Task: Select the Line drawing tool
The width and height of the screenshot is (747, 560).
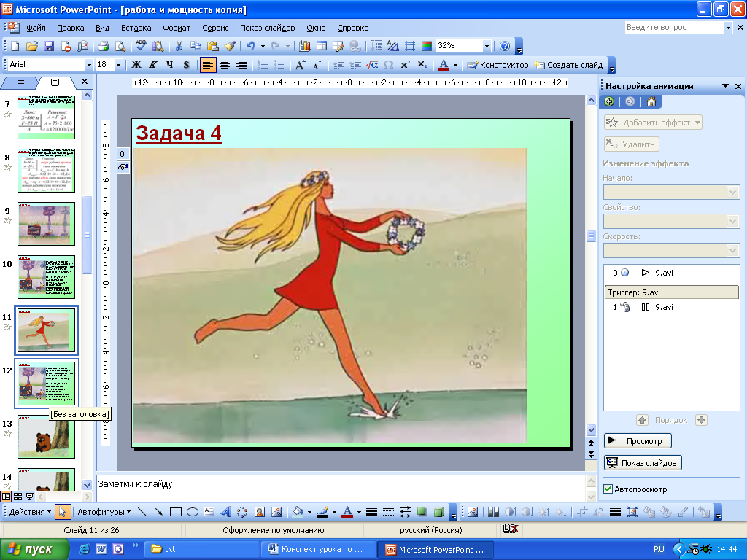Action: point(142,512)
